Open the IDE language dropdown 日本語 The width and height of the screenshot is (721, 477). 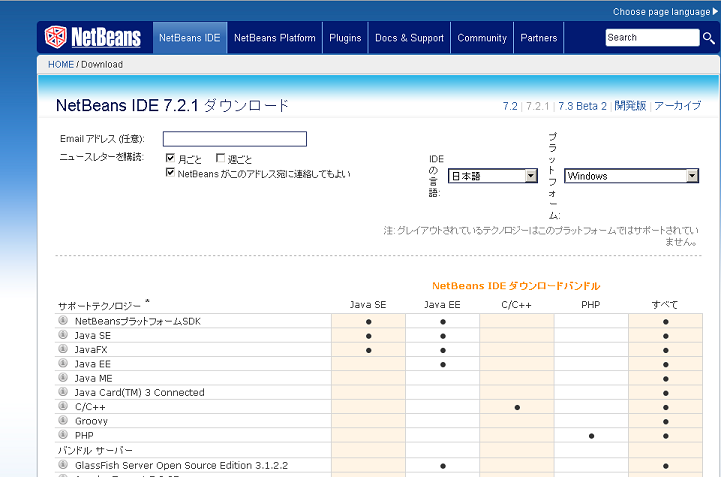pyautogui.click(x=492, y=176)
